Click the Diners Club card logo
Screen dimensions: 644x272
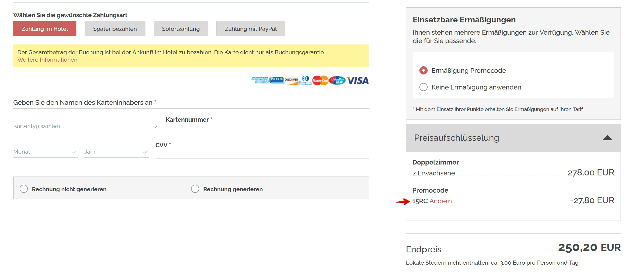click(305, 80)
